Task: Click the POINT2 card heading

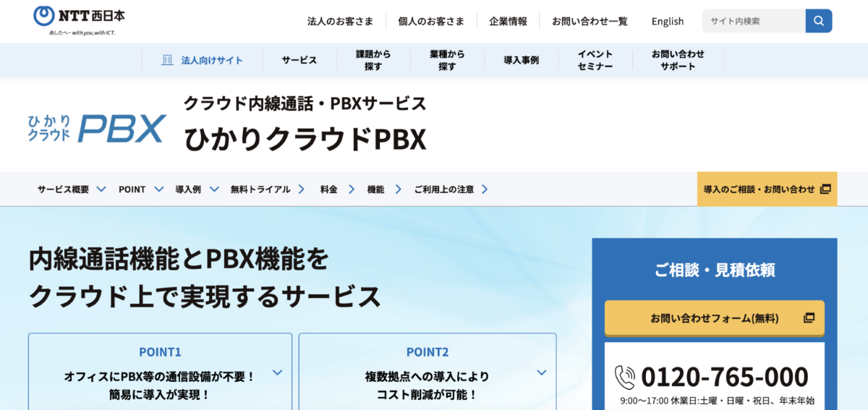Action: click(427, 353)
